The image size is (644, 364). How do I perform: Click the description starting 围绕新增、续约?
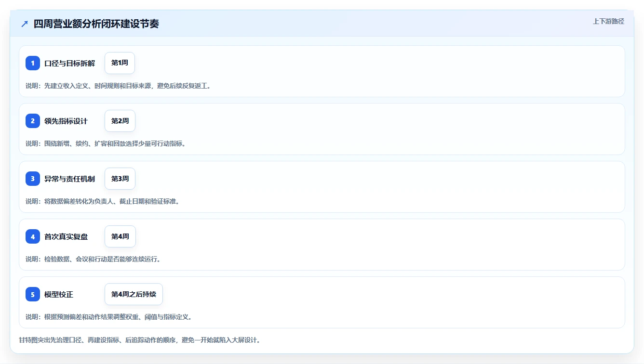coord(106,143)
